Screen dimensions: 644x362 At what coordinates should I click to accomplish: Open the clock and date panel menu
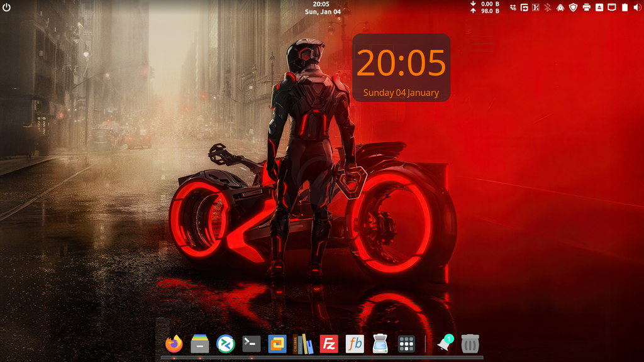(323, 8)
